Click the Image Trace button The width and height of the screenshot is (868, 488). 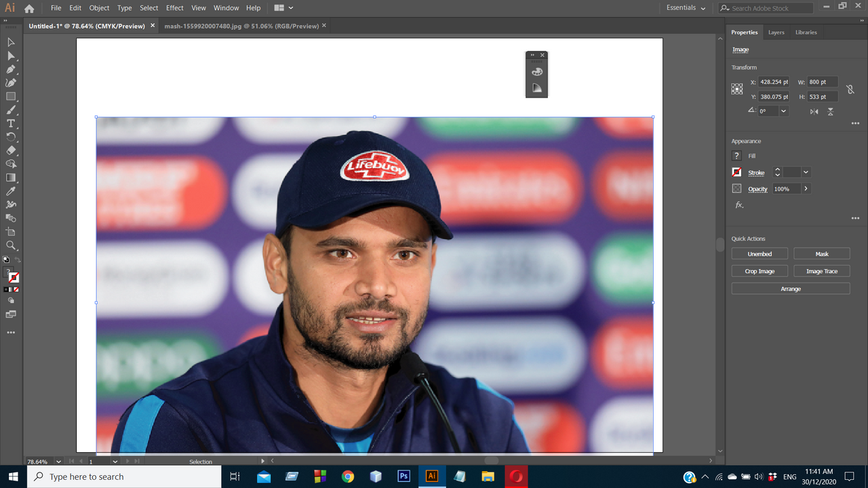pos(822,271)
